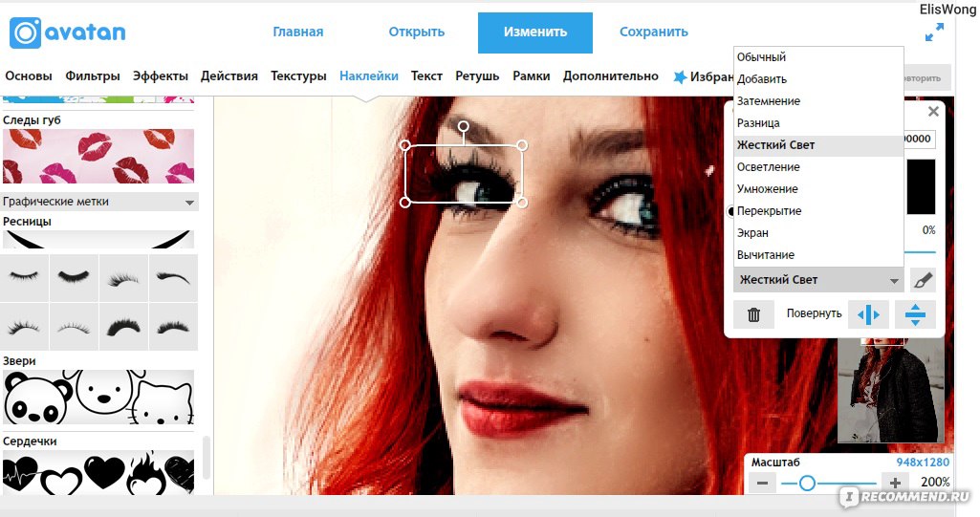Click the top-left sticker resize handle
This screenshot has width=980, height=517.
pos(405,145)
